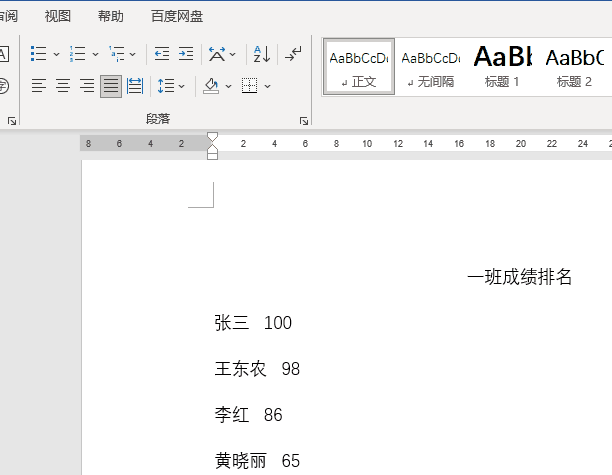Open borders dropdown arrow

267,86
